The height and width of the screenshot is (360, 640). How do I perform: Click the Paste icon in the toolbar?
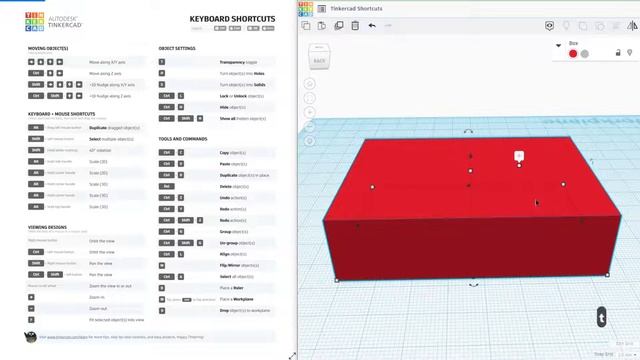tap(322, 26)
